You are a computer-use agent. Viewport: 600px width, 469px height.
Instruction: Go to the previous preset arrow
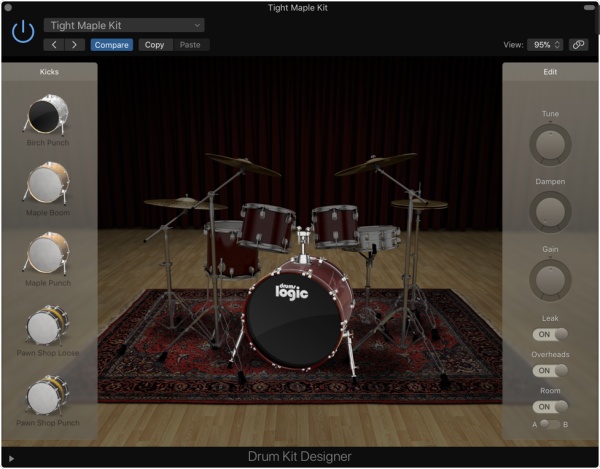click(54, 45)
